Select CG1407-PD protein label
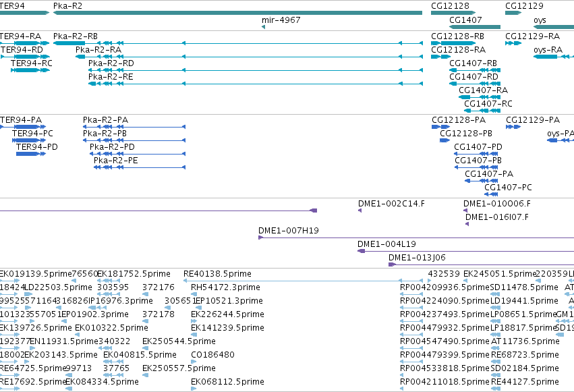The image size is (574, 392). [478, 147]
